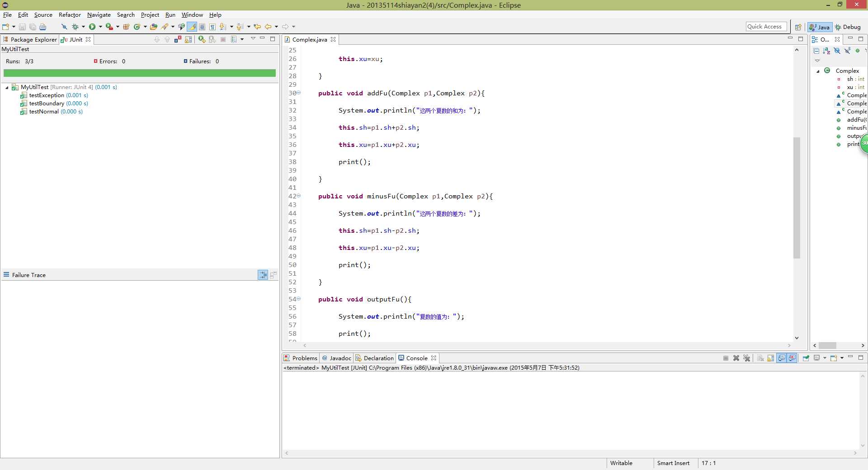Click the Print toolbar icon

[42, 27]
